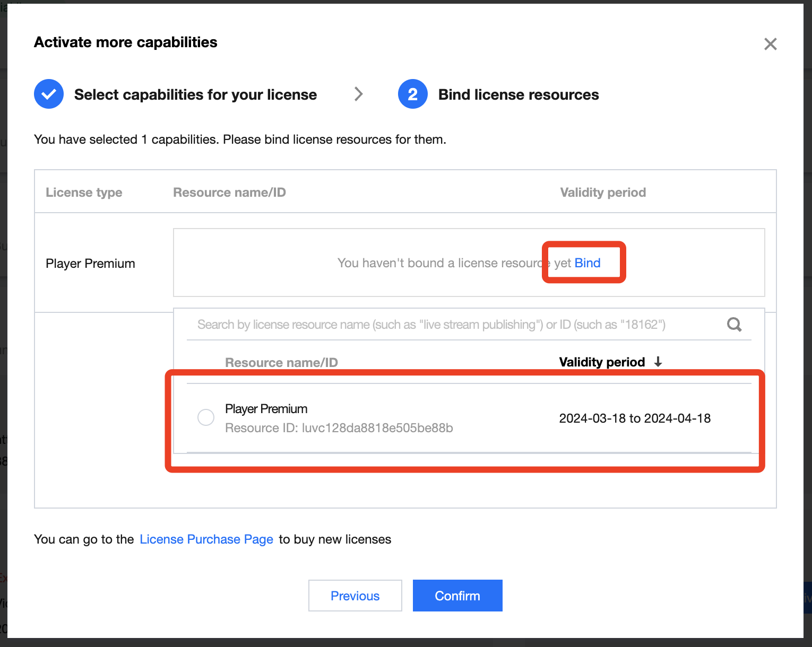The image size is (812, 647).
Task: Click the Bind link
Action: tap(588, 263)
